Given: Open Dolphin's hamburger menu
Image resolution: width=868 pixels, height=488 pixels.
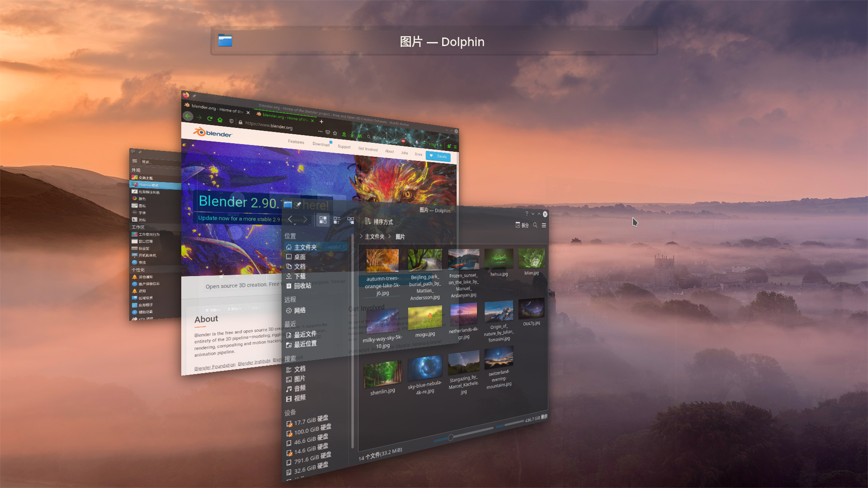Looking at the screenshot, I should tap(544, 225).
